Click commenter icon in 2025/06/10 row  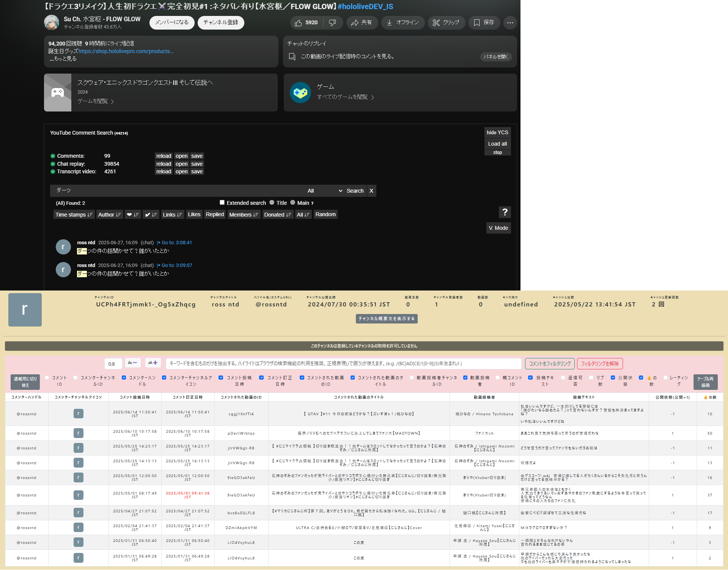[x=78, y=433]
